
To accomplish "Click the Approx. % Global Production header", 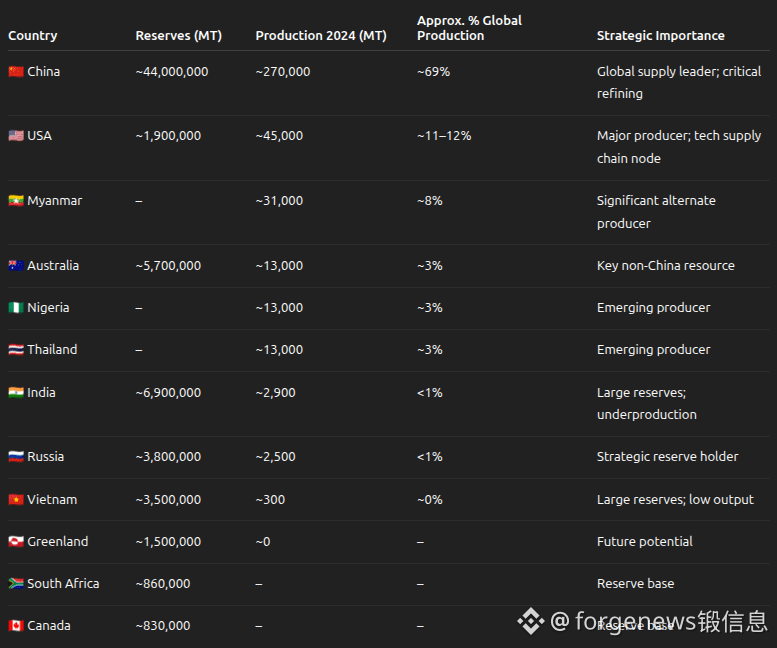I will tap(469, 28).
